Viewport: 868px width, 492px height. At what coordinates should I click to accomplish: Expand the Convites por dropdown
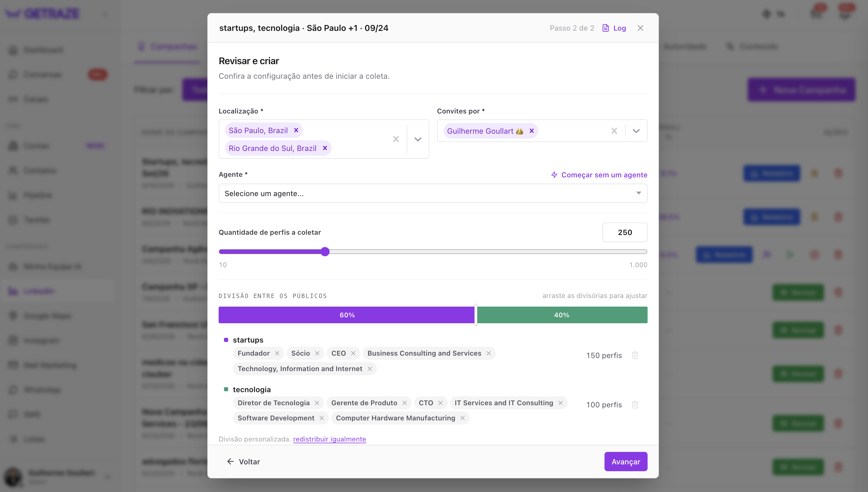click(x=636, y=131)
